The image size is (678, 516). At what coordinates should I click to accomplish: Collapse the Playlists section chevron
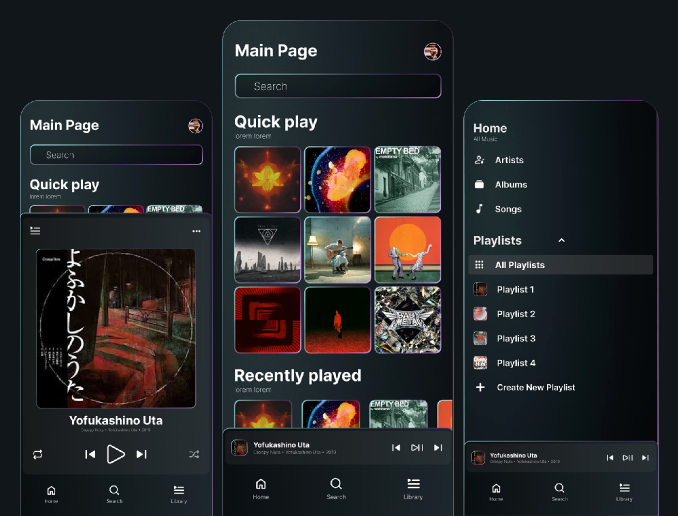click(562, 240)
